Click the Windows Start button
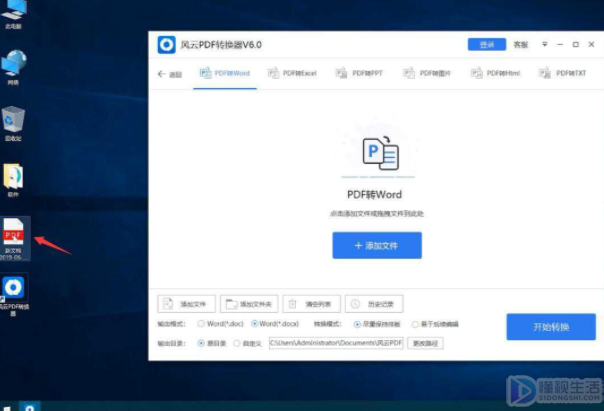 tap(7, 408)
